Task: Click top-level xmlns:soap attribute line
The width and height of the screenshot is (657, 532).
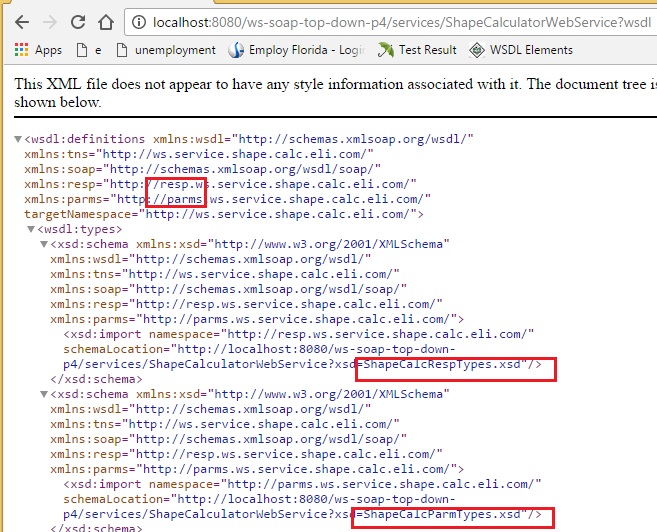Action: click(x=202, y=169)
